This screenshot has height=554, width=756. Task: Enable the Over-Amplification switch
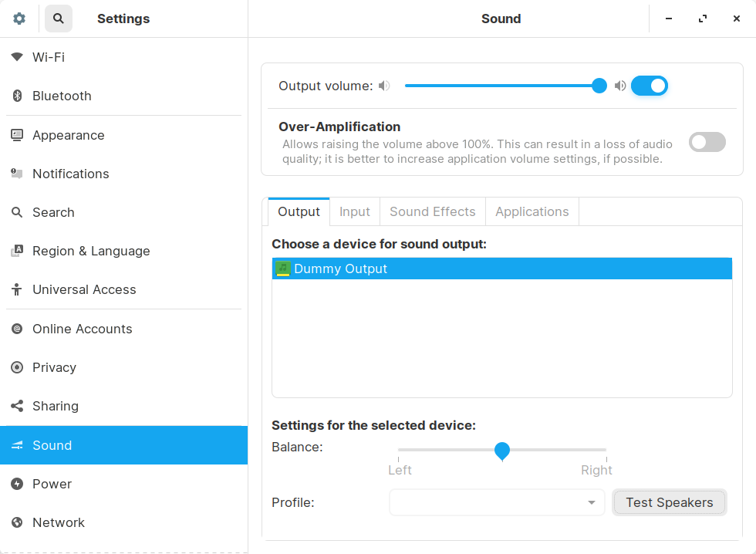[707, 142]
